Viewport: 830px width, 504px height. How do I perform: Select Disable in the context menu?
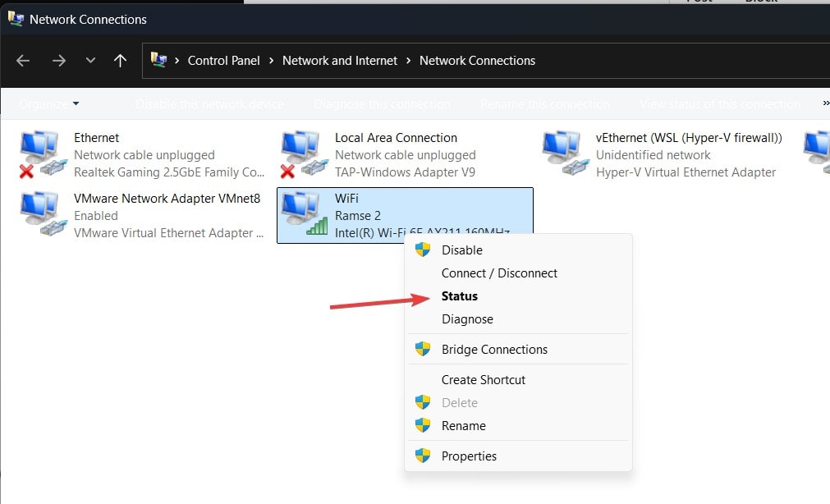(462, 250)
